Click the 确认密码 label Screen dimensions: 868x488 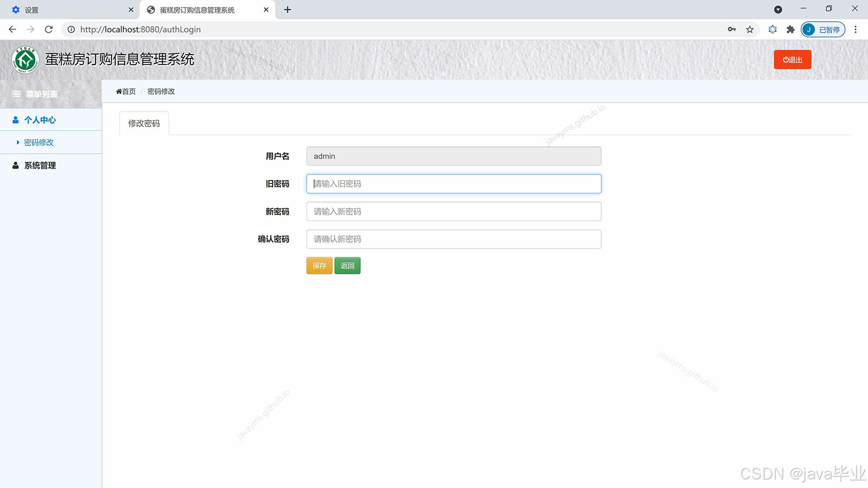pos(273,239)
